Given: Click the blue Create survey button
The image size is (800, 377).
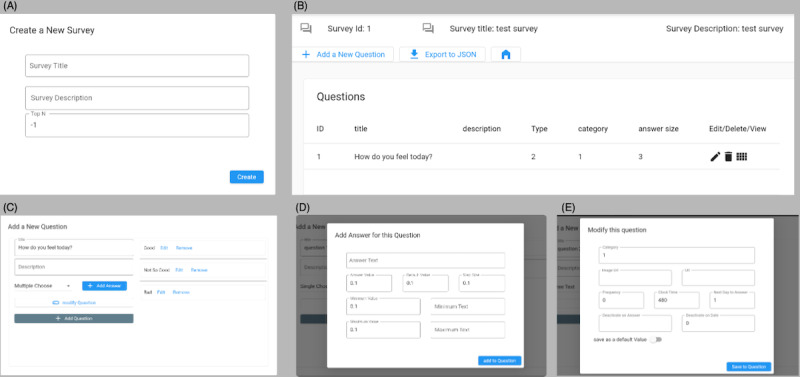Looking at the screenshot, I should (x=246, y=177).
